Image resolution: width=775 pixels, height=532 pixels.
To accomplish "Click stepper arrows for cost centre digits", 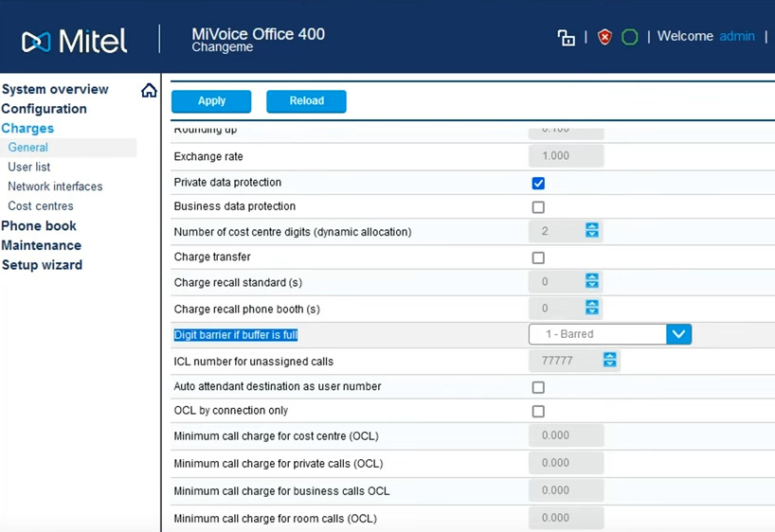I will pyautogui.click(x=592, y=231).
